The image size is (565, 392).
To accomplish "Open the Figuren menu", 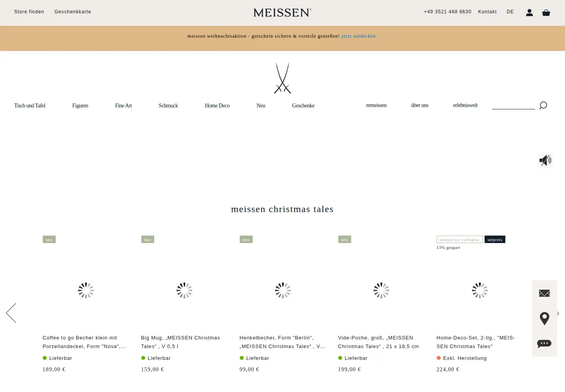I will click(80, 106).
